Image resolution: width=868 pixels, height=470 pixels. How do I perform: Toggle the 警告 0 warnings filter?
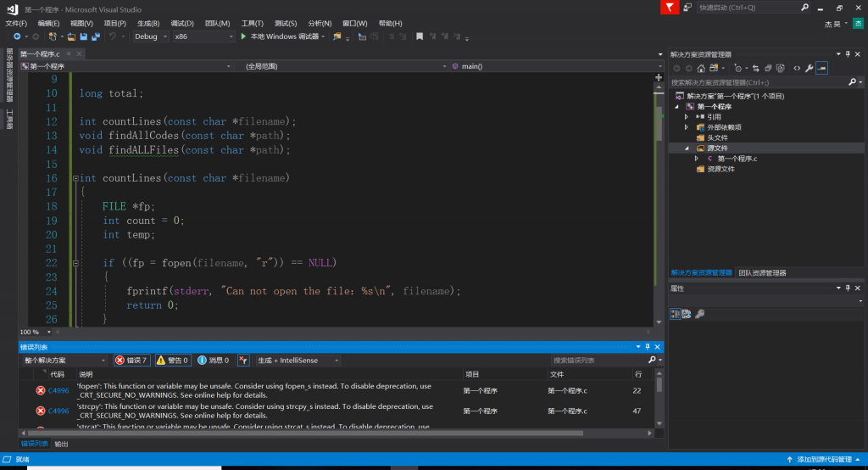(173, 361)
